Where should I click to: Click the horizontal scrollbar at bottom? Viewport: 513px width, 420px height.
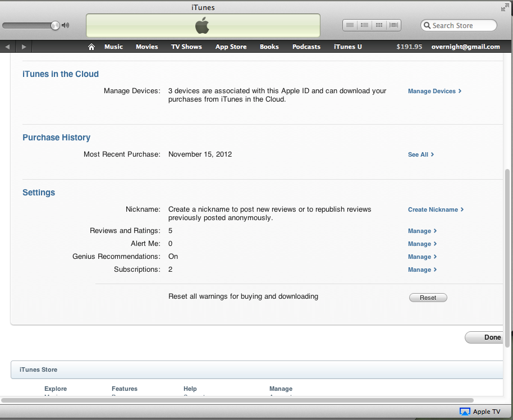(x=237, y=400)
